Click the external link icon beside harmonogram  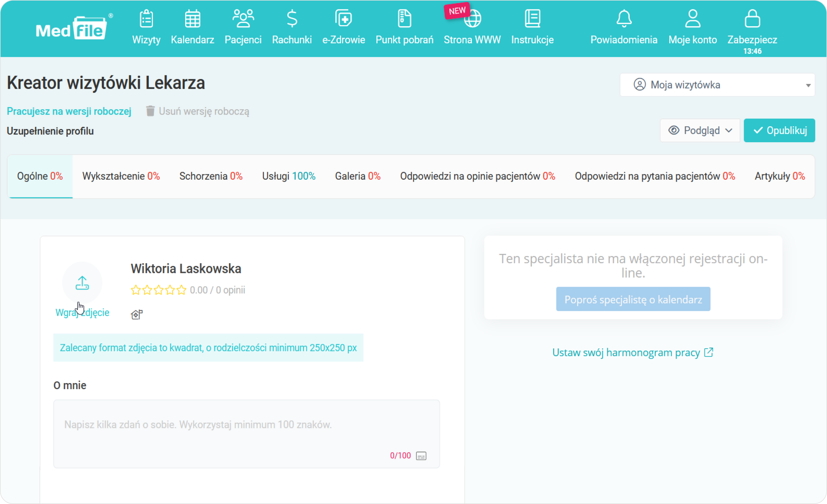[708, 352]
